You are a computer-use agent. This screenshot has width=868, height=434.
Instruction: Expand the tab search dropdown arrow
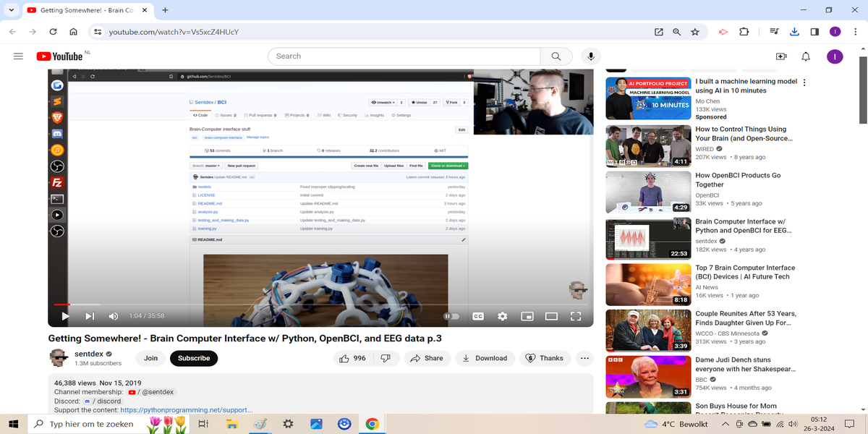point(11,10)
